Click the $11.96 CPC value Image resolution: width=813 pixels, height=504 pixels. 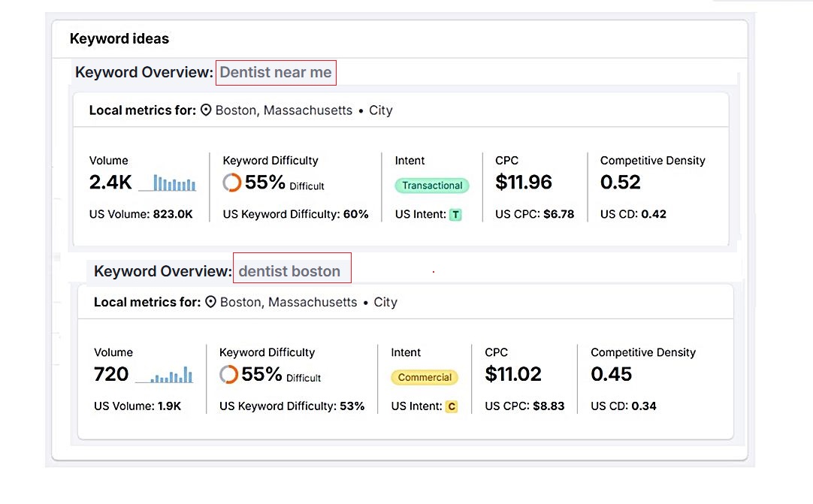(x=524, y=183)
